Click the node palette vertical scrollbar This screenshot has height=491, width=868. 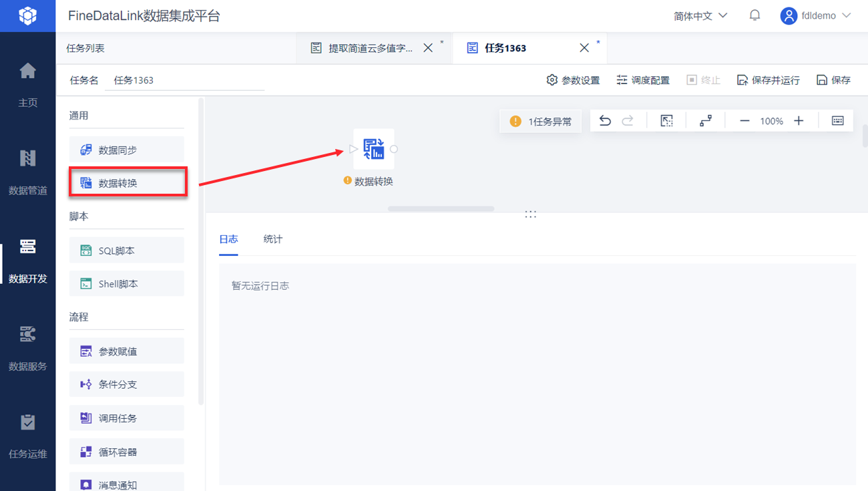tap(201, 252)
